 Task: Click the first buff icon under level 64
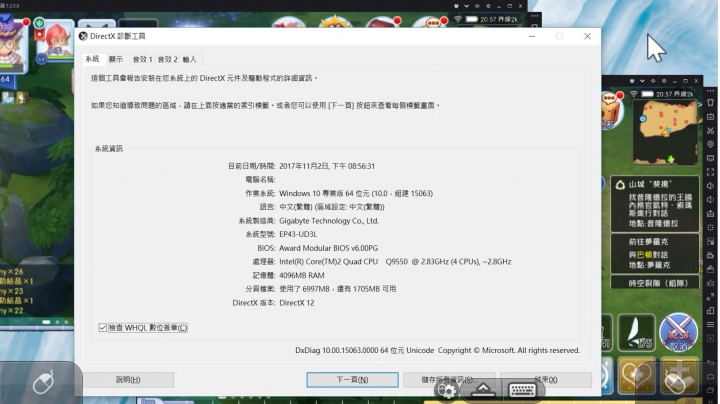tap(8, 98)
